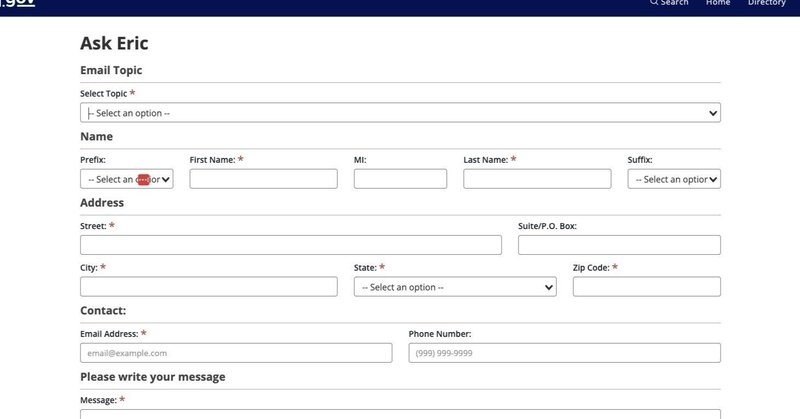The height and width of the screenshot is (419, 800).
Task: Click the "City:" label
Action: (89, 267)
